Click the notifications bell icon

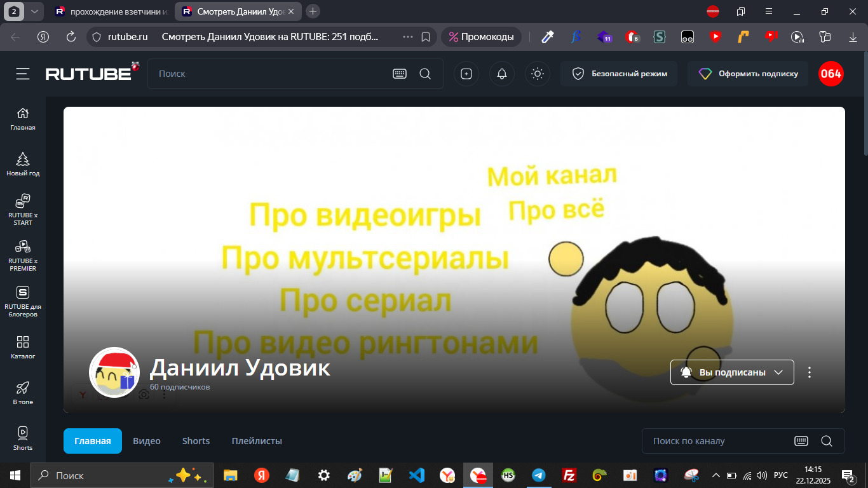coord(502,74)
